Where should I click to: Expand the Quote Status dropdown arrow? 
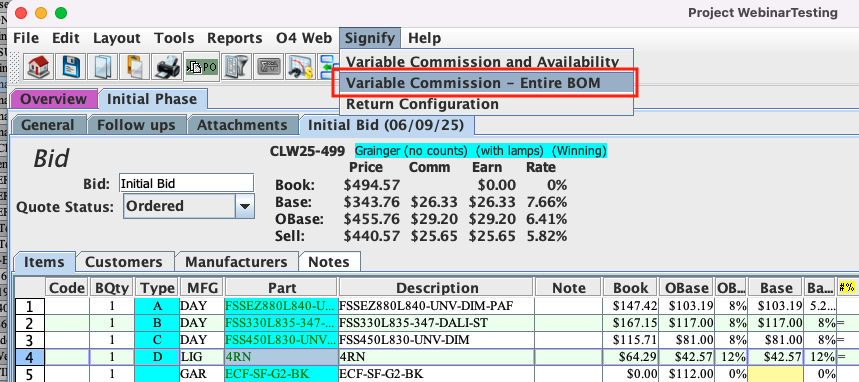(x=245, y=207)
